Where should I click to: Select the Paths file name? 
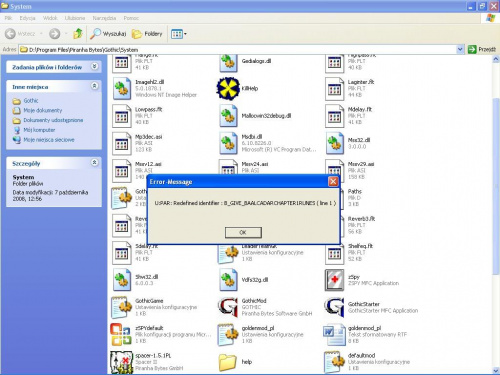click(355, 191)
